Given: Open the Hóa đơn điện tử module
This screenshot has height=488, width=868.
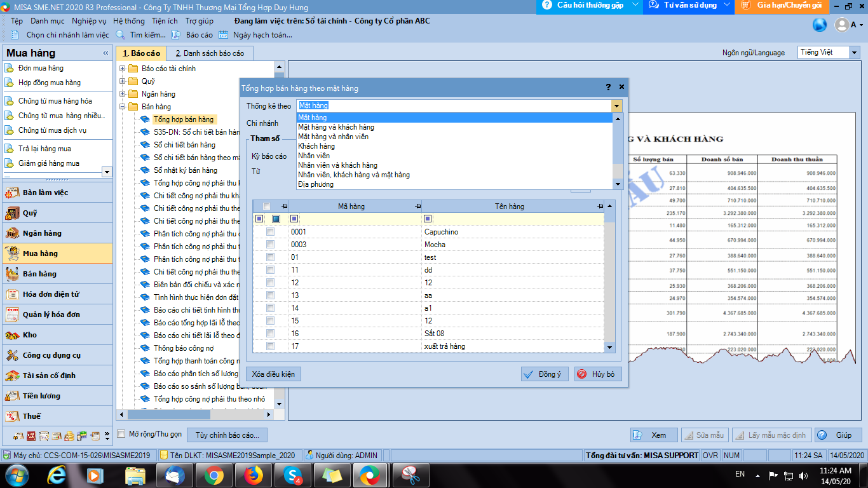Looking at the screenshot, I should tap(57, 294).
